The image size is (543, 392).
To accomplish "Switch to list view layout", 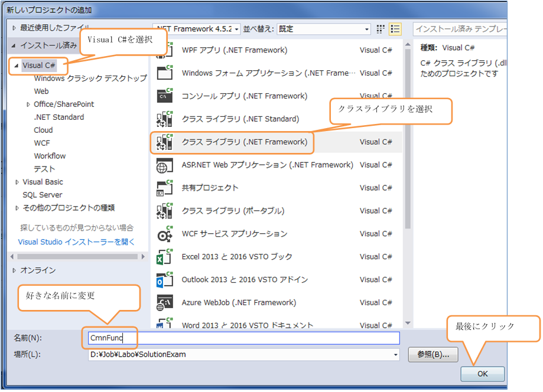I will click(x=395, y=29).
